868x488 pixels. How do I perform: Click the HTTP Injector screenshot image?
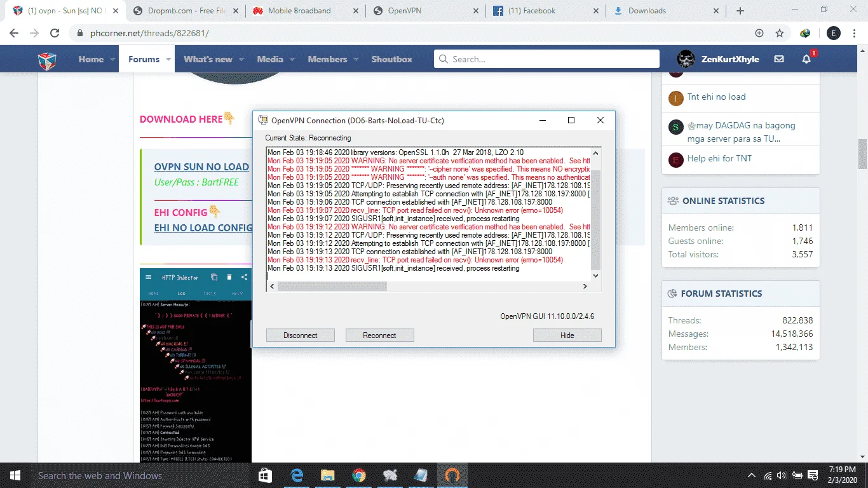point(196,365)
